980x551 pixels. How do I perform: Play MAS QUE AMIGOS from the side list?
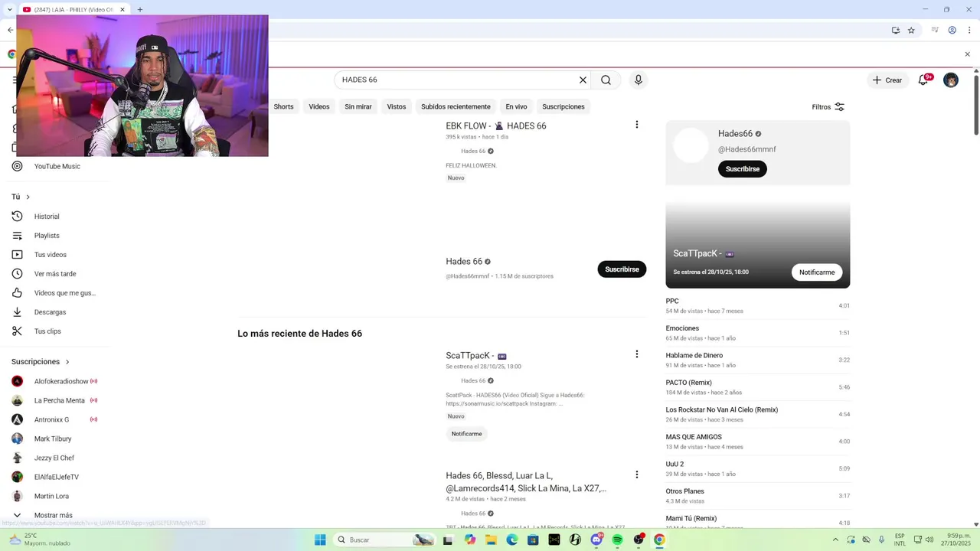(x=758, y=442)
